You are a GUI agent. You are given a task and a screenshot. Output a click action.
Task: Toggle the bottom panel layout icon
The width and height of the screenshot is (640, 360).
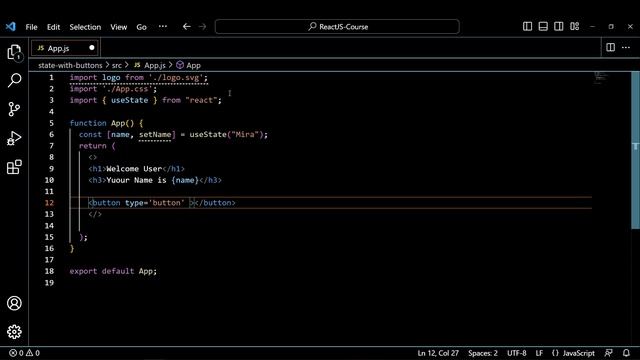pyautogui.click(x=543, y=27)
